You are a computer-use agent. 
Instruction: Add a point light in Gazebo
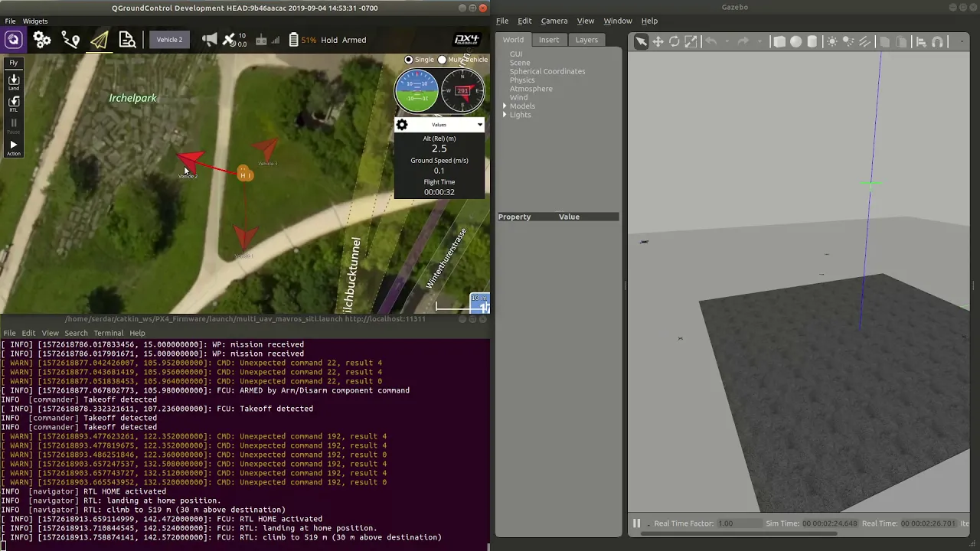pyautogui.click(x=832, y=41)
